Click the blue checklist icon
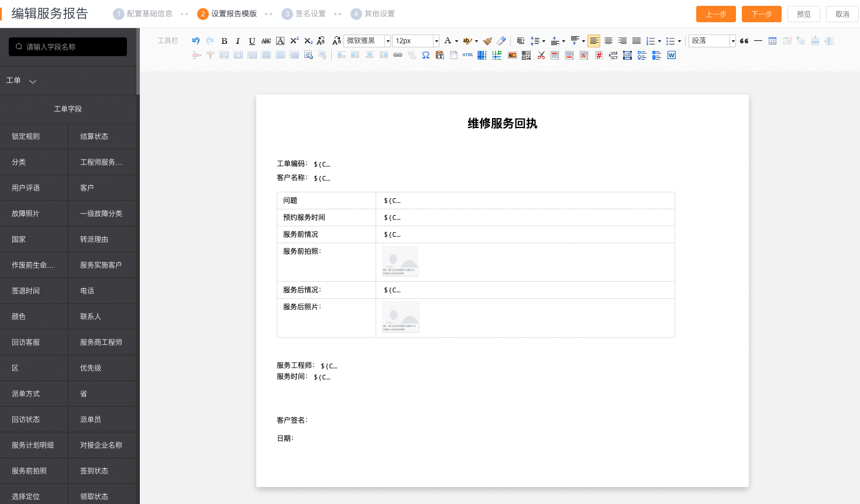This screenshot has height=504, width=860. point(656,55)
